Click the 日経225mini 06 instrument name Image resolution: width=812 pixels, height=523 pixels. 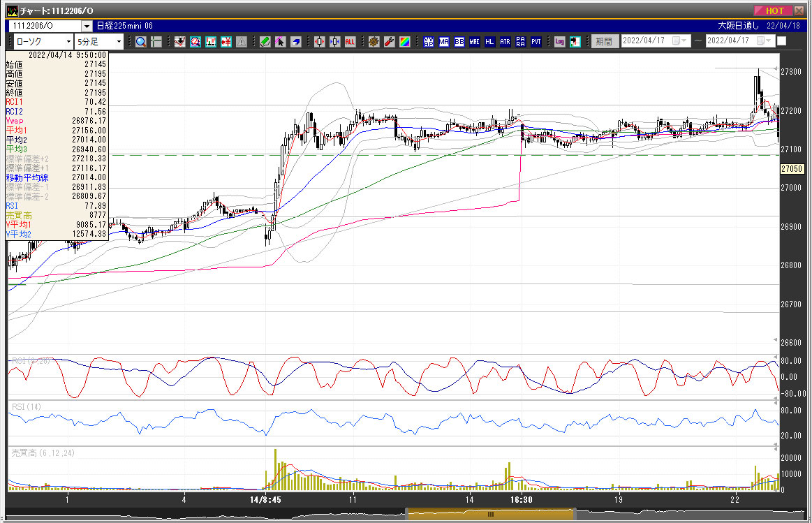[x=125, y=25]
